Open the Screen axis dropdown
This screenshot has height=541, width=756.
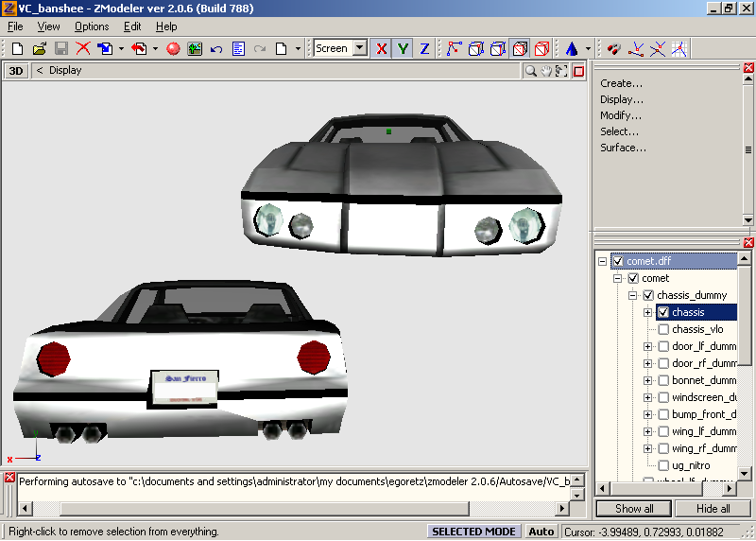tap(360, 48)
